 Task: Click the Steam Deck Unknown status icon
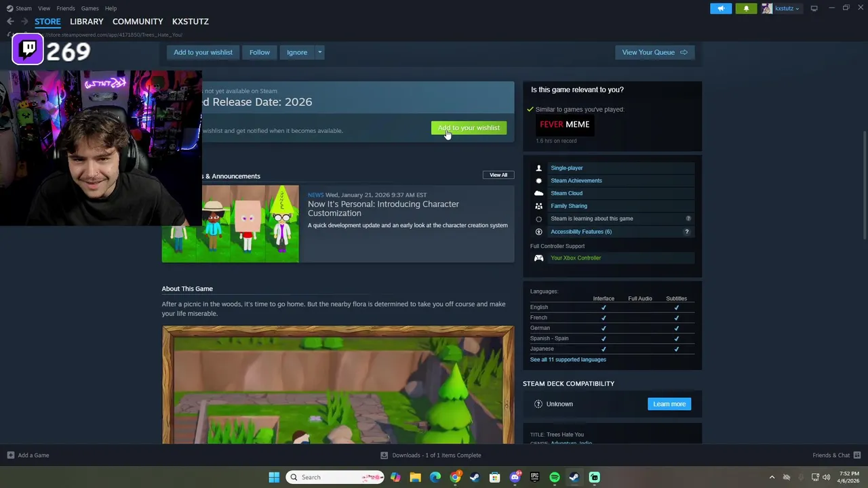pyautogui.click(x=538, y=404)
